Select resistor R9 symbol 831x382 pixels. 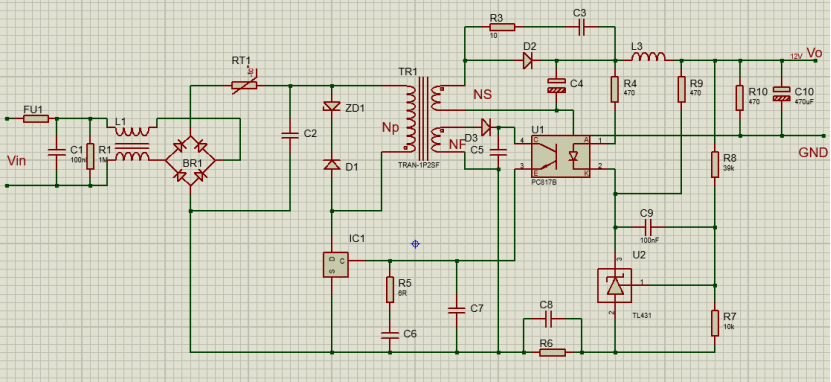coord(682,89)
